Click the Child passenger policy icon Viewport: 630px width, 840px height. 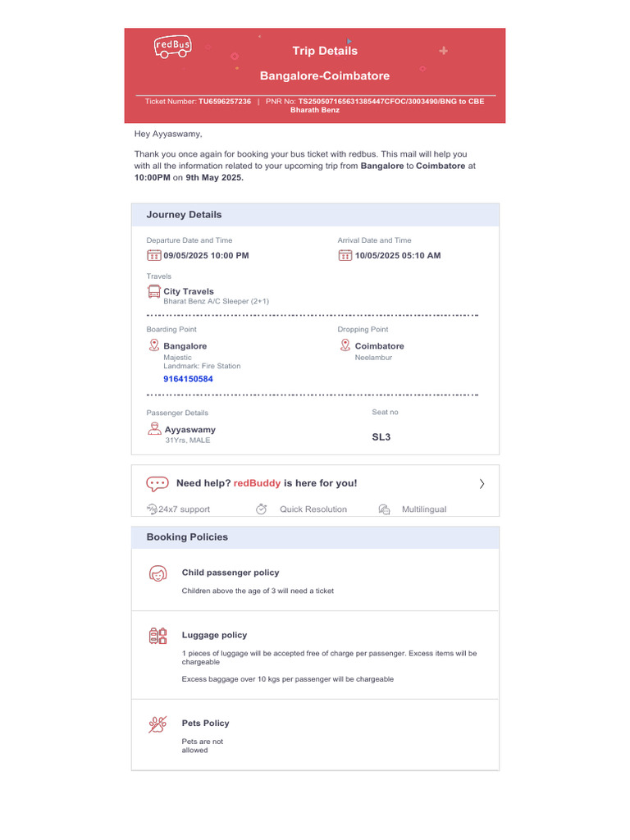157,573
